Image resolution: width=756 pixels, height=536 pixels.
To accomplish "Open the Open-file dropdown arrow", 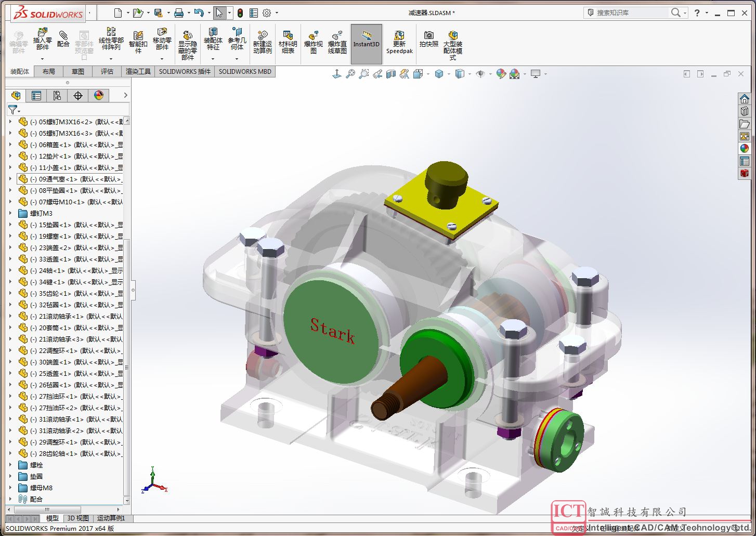I will point(148,13).
